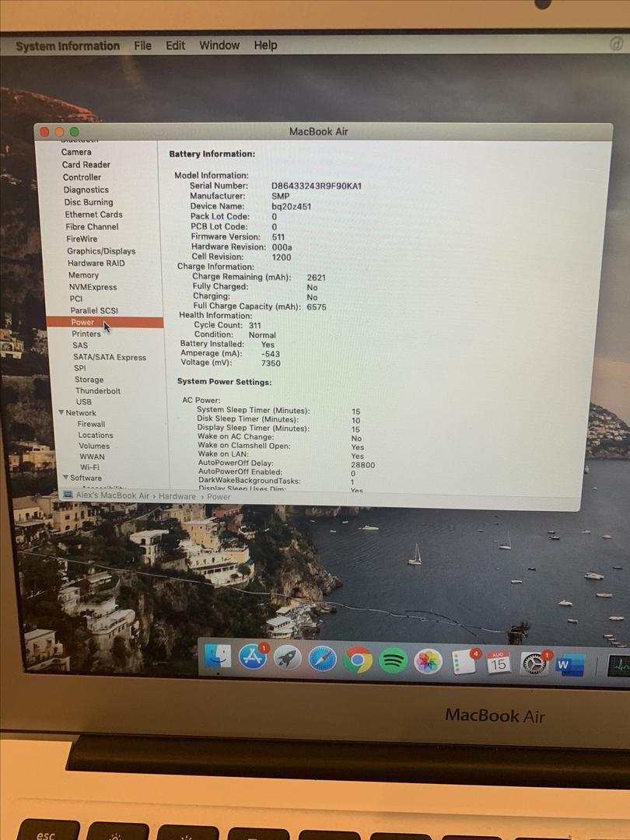The height and width of the screenshot is (840, 630).
Task: Choose Controller in the sidebar
Action: [x=82, y=177]
